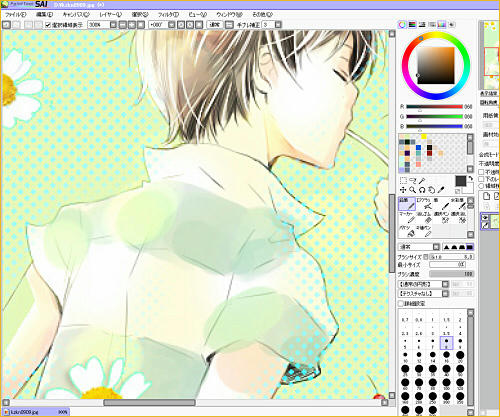Click the swatch palette scroll-down arrow
Image resolution: width=500 pixels, height=417 pixels.
pyautogui.click(x=470, y=169)
